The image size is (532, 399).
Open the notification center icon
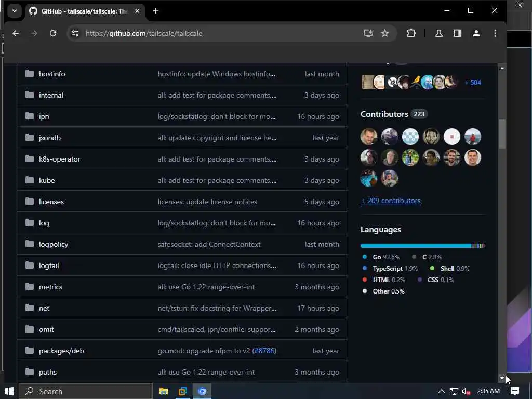click(x=515, y=391)
